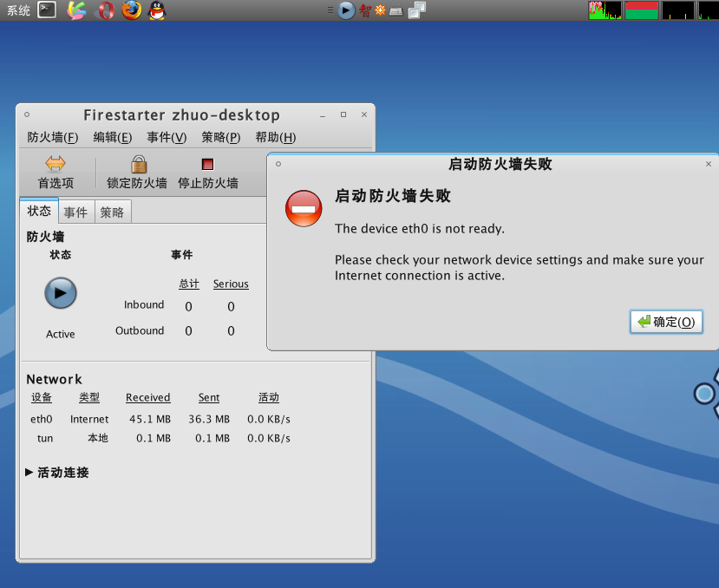
Task: Click the overlapping windows tray icon
Action: tap(417, 10)
